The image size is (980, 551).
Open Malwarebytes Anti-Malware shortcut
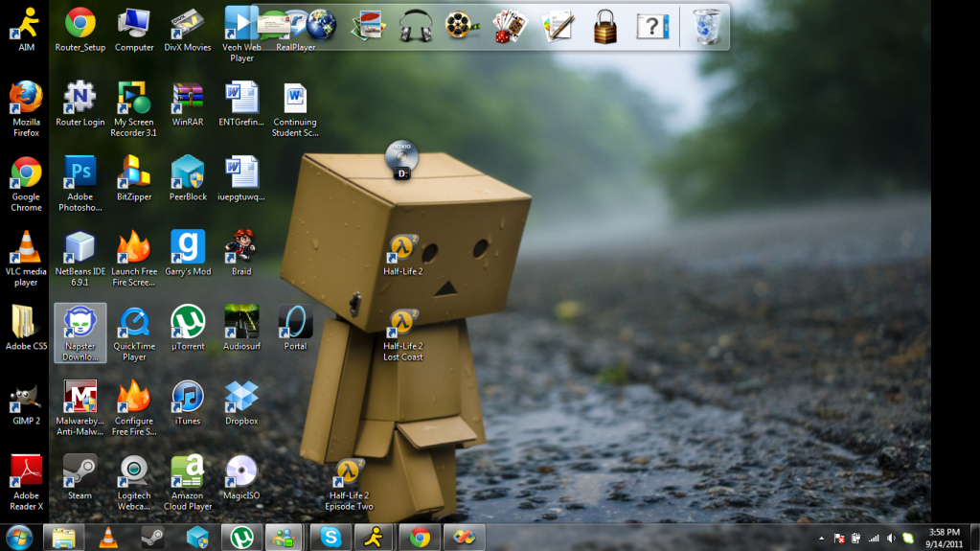point(80,397)
